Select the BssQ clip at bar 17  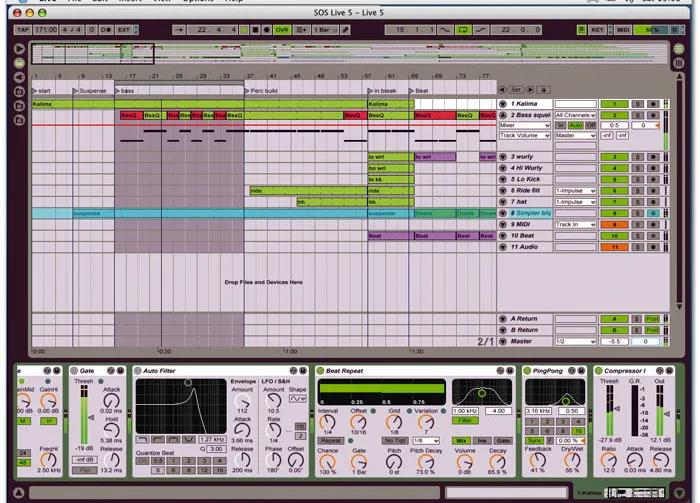click(x=131, y=115)
